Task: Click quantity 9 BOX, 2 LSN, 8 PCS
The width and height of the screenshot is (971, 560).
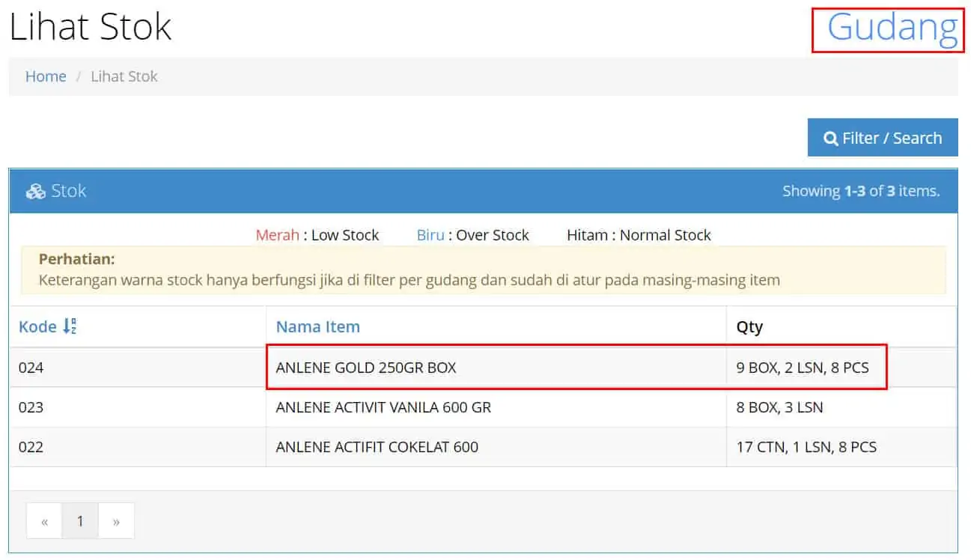Action: 803,368
